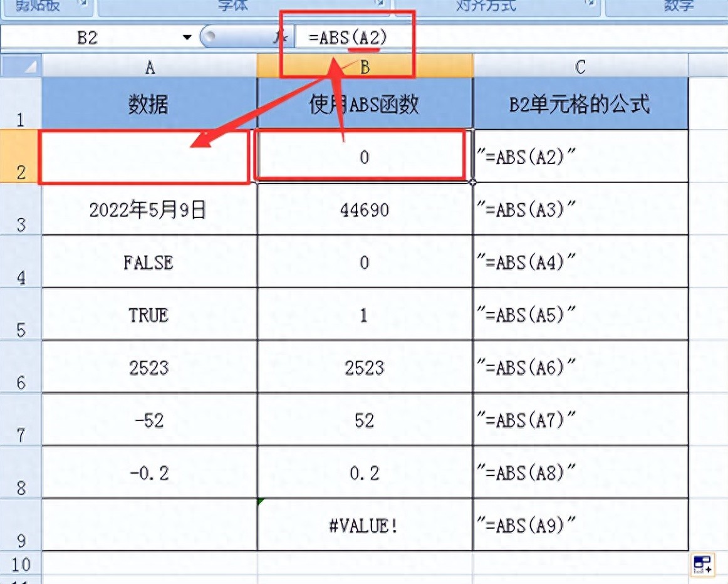
Task: Click the Auto Fill Options icon
Action: 702,565
